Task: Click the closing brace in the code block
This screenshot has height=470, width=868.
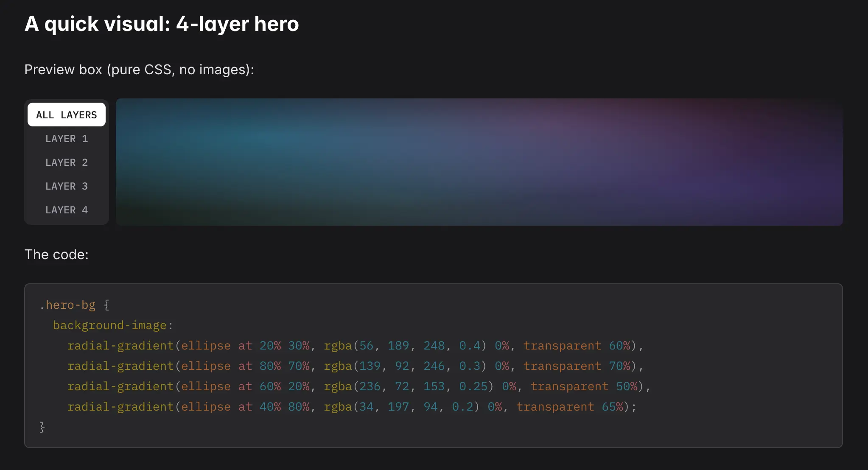Action: 42,427
